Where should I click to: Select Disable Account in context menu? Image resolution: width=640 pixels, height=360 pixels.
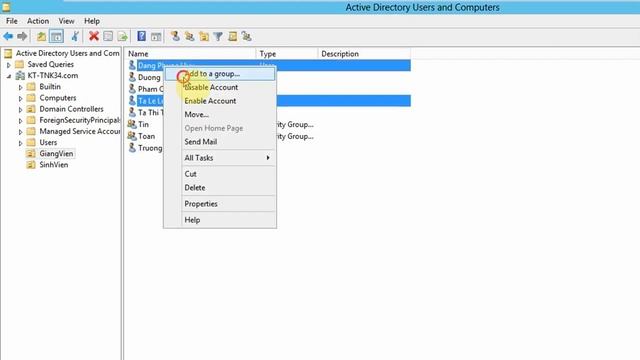[x=220, y=87]
